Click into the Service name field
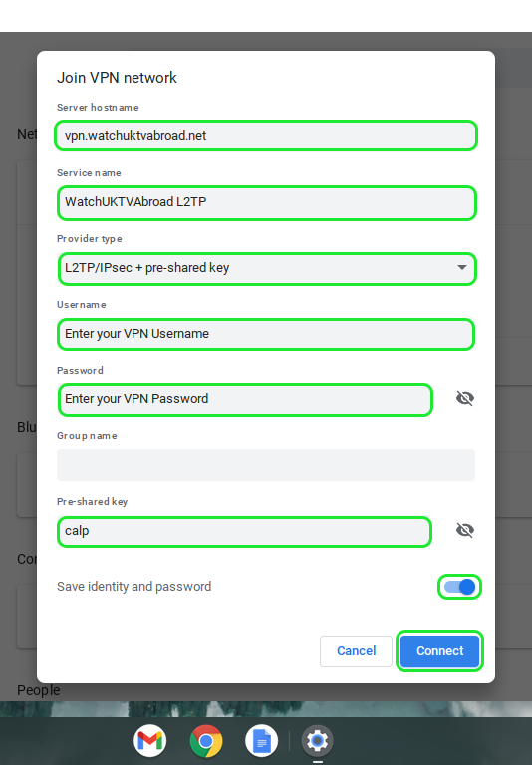The width and height of the screenshot is (532, 765). click(266, 202)
